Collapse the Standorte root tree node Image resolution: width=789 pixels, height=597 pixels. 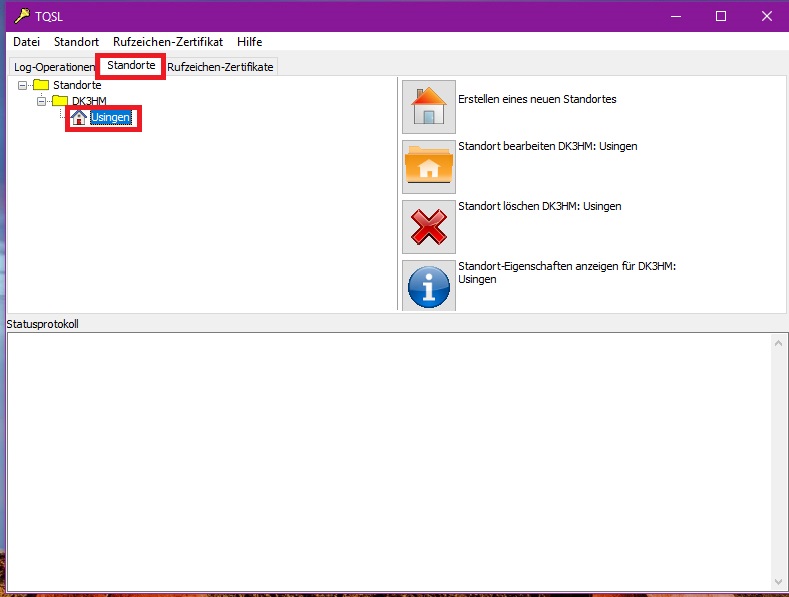[22, 85]
